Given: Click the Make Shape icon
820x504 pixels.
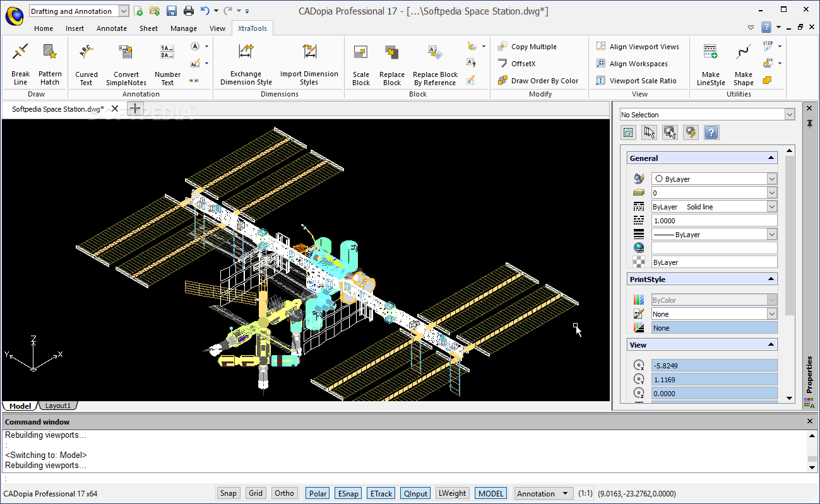Looking at the screenshot, I should (x=743, y=52).
